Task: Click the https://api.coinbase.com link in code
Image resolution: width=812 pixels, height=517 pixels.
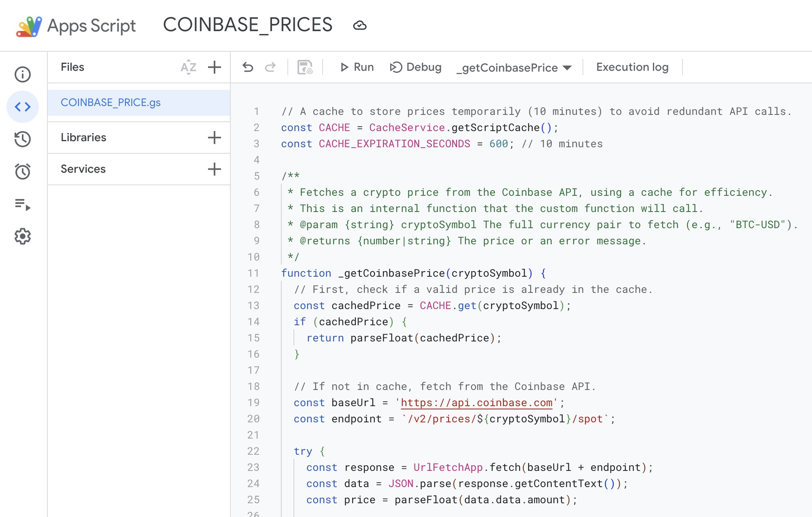Action: 476,403
